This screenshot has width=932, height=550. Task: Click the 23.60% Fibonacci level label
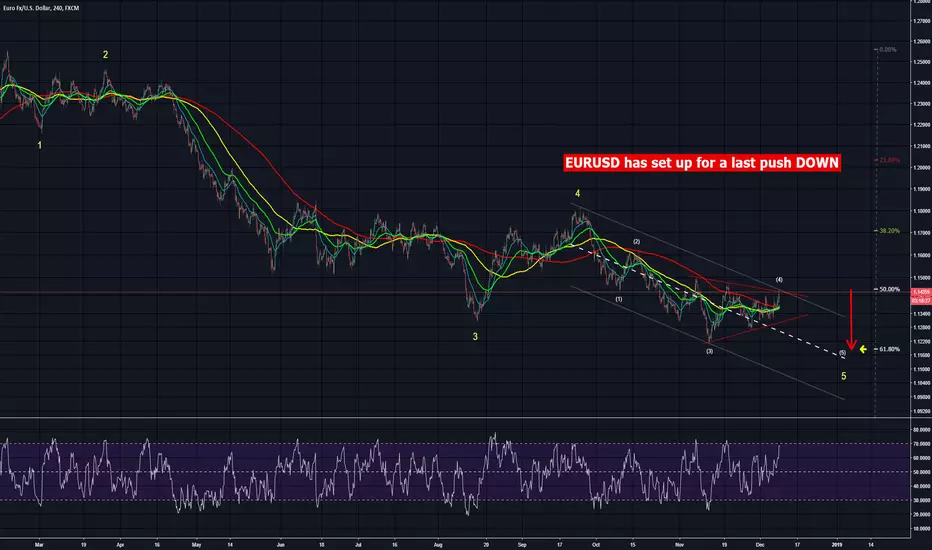[889, 161]
